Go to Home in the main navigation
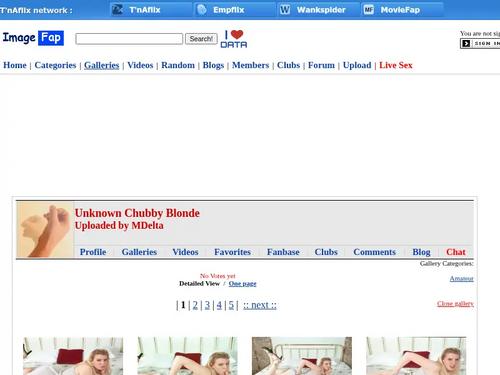The image size is (500, 375). [x=15, y=65]
